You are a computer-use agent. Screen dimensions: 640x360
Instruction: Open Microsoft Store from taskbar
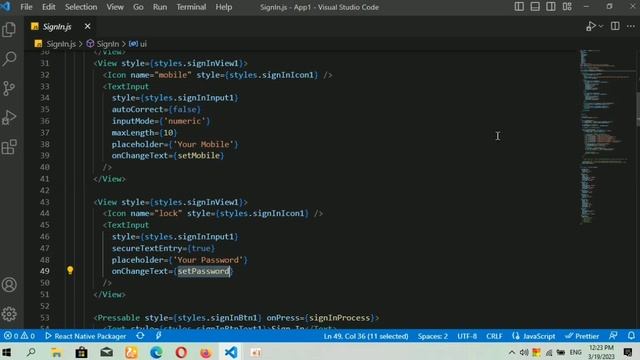81,352
